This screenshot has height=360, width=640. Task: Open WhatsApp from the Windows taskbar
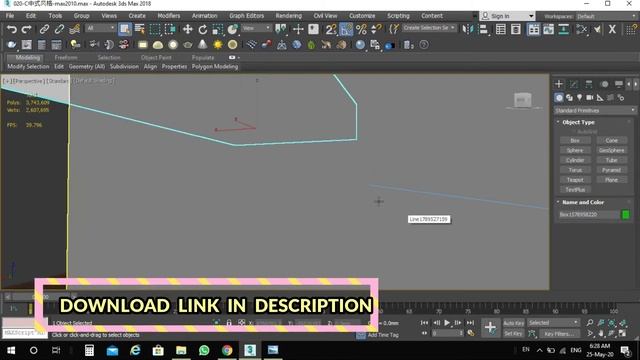pyautogui.click(x=204, y=350)
